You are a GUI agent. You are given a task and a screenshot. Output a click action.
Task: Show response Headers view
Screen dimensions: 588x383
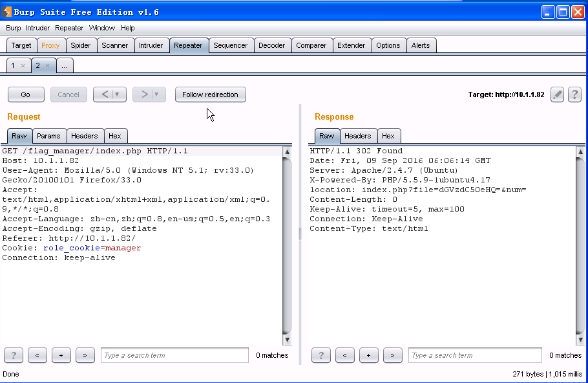tap(358, 136)
